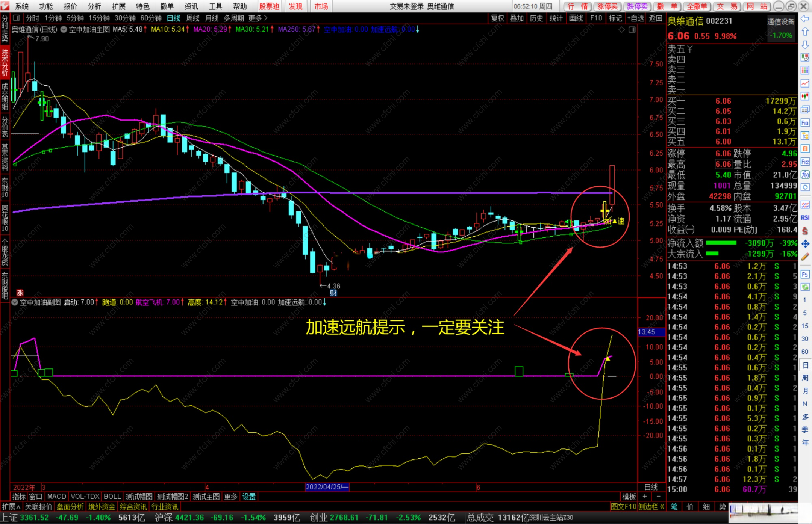Click the blue move-arrows icon in sidebar

point(805,244)
